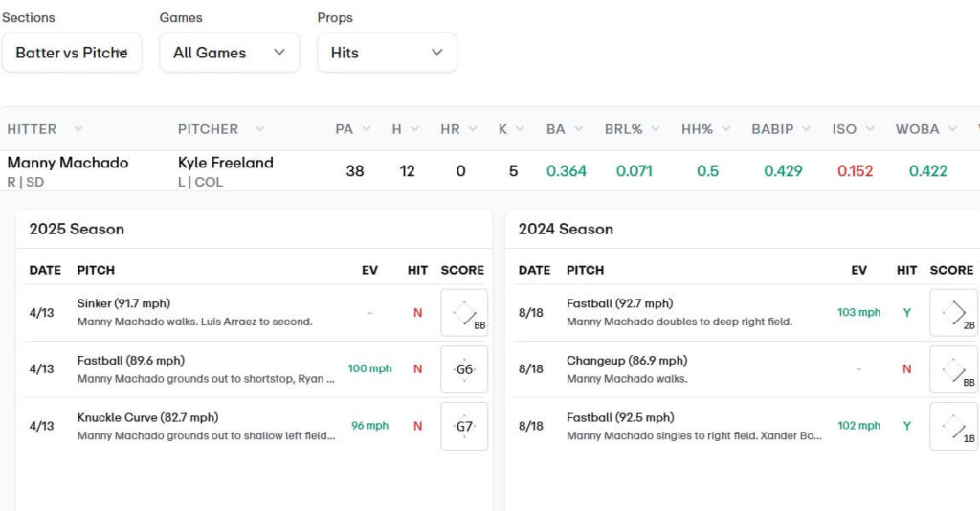The height and width of the screenshot is (511, 980).
Task: Click the 2025 Season heading
Action: pyautogui.click(x=77, y=230)
